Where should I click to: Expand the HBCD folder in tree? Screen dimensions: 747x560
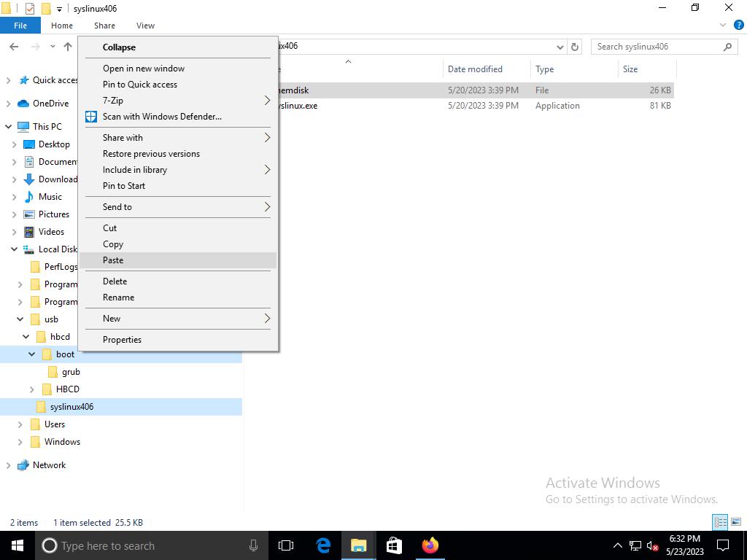click(32, 389)
